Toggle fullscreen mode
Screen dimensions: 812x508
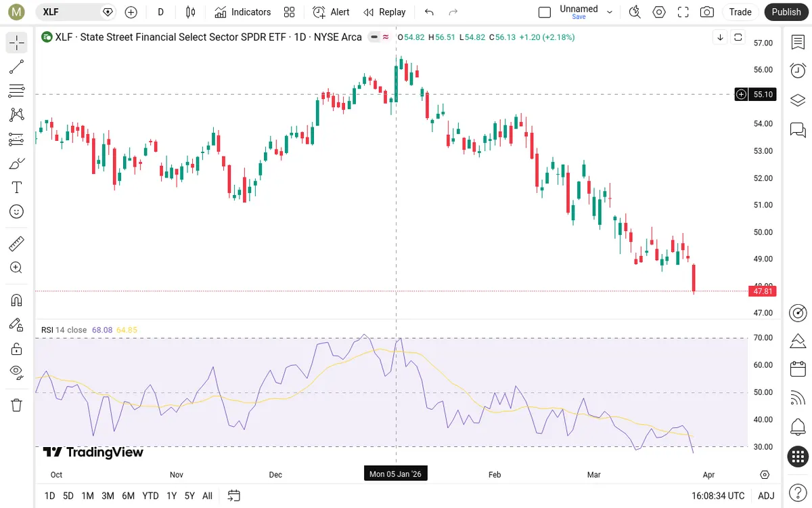coord(683,12)
